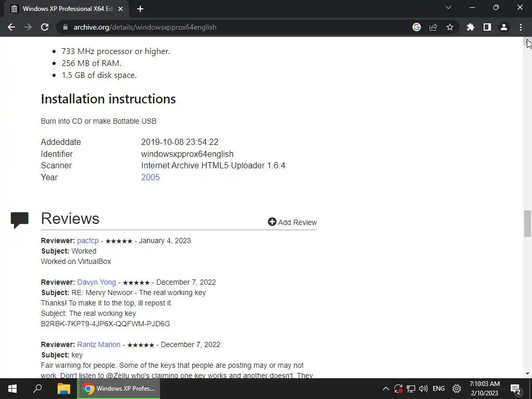The width and height of the screenshot is (532, 399).
Task: Close the Windows XP Professional tab
Action: coord(121,9)
